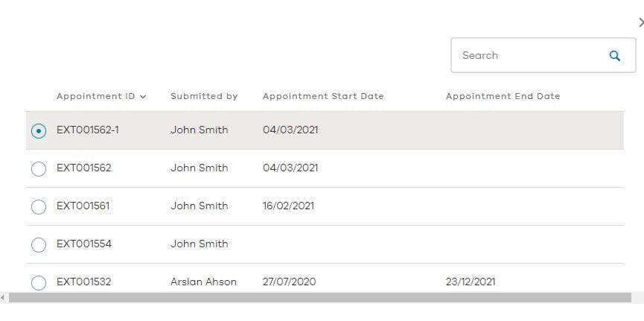Image resolution: width=644 pixels, height=321 pixels.
Task: Click the horizontal scrollbar thumb
Action: coord(320,298)
